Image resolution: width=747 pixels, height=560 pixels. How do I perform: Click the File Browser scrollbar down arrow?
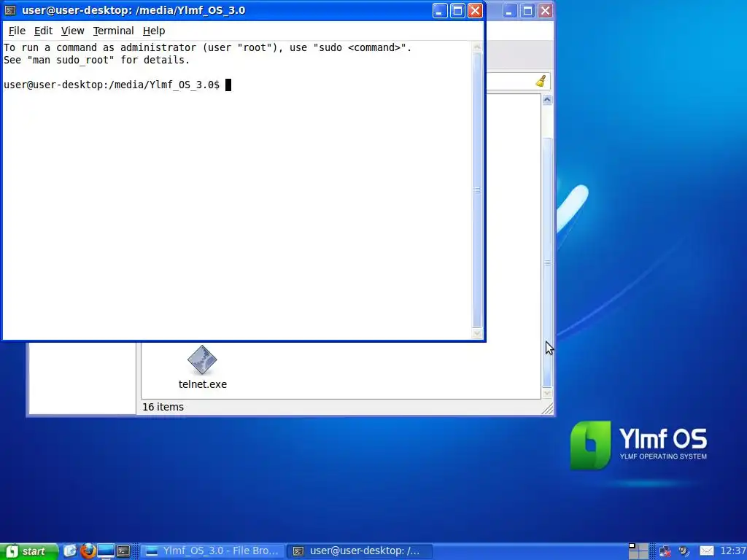pos(547,393)
